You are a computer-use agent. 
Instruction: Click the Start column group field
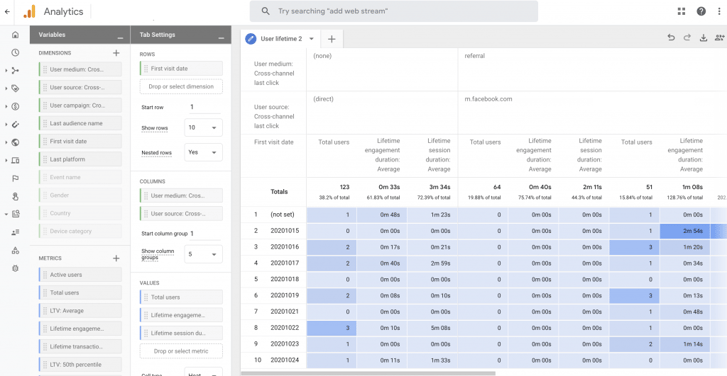click(x=204, y=234)
